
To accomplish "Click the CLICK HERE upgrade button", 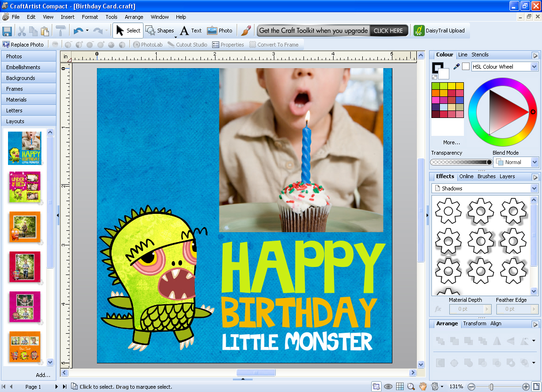I will point(388,31).
